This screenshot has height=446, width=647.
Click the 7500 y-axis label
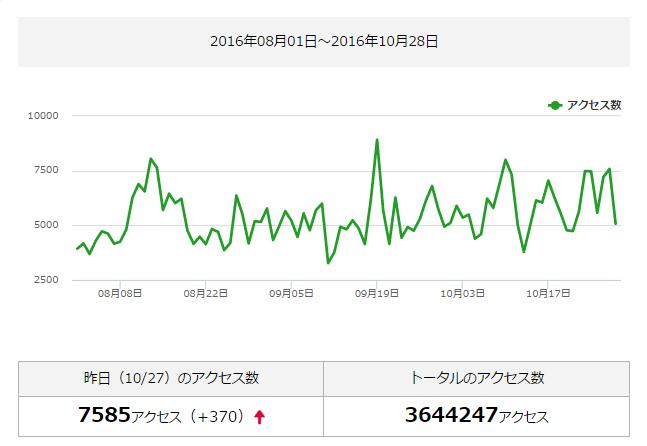click(x=47, y=171)
